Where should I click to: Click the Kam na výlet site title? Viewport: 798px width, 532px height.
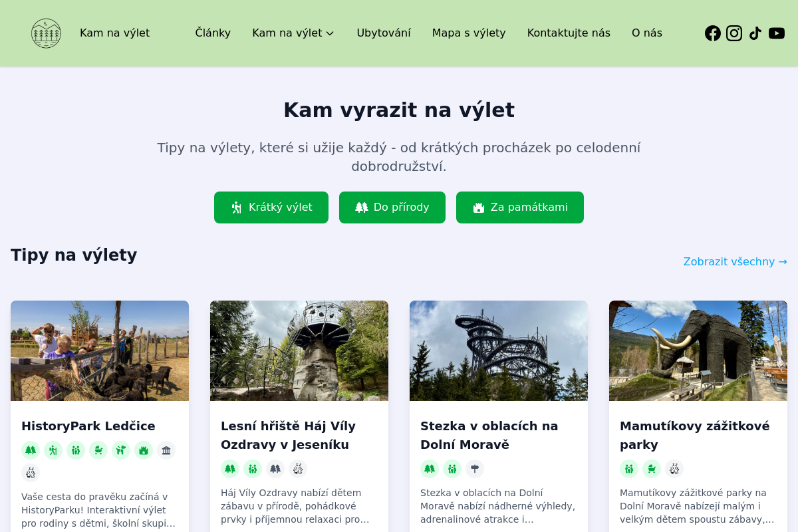(x=114, y=33)
